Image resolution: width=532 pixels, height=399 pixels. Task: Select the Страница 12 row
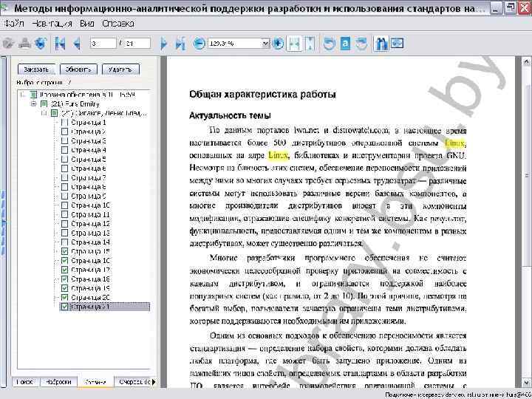(91, 224)
